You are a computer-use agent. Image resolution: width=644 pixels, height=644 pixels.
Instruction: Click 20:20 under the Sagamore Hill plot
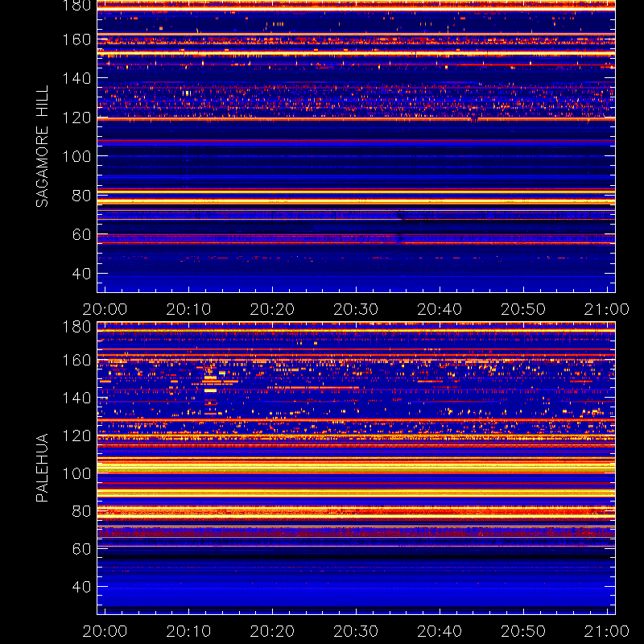pos(272,309)
